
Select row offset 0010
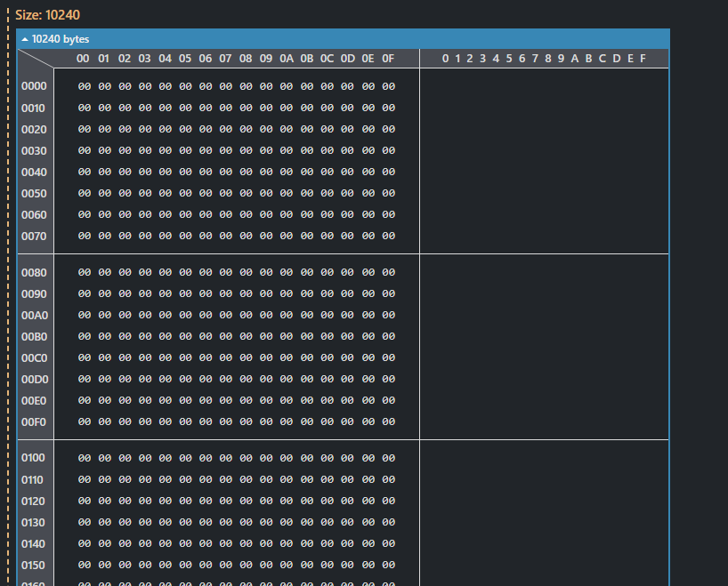point(33,108)
